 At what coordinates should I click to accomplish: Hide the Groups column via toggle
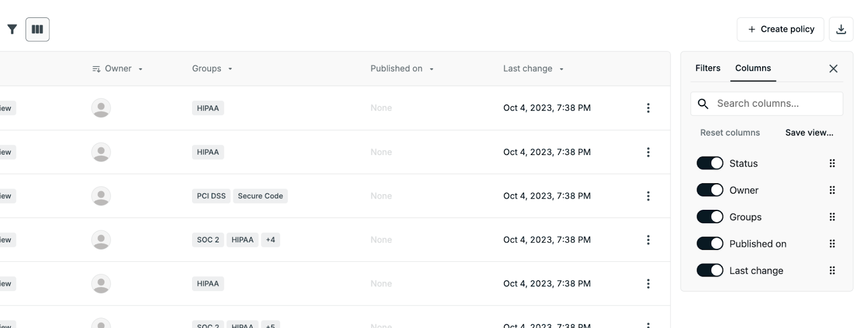[710, 217]
